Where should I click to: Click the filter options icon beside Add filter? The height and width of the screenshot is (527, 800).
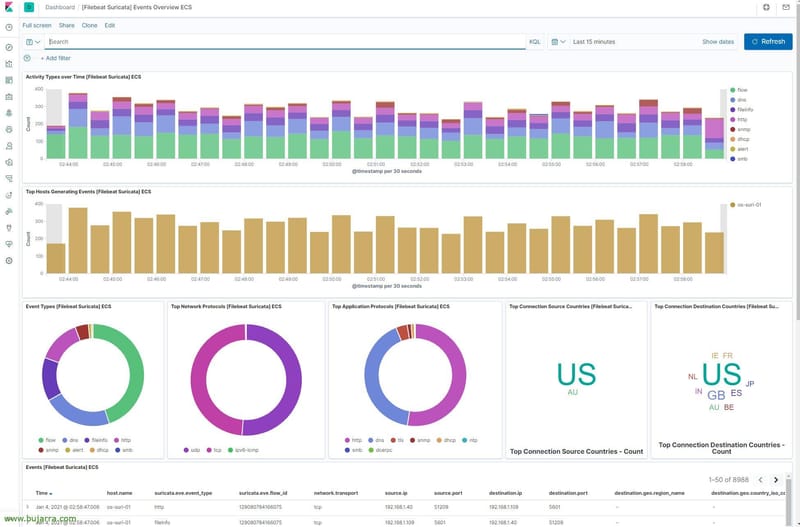click(x=27, y=59)
